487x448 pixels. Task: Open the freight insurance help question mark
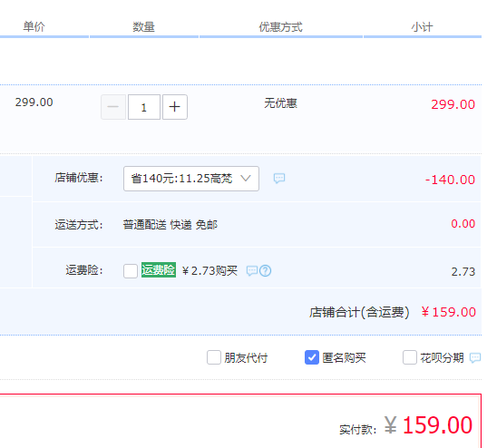[x=265, y=271]
